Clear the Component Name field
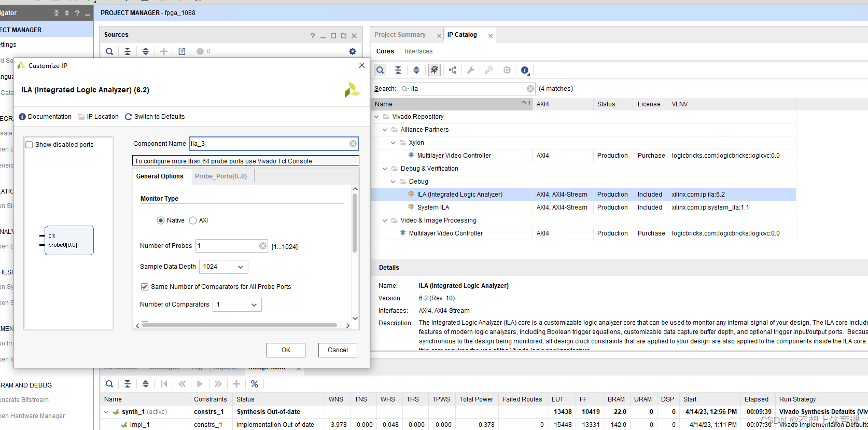The height and width of the screenshot is (430, 868). 353,144
